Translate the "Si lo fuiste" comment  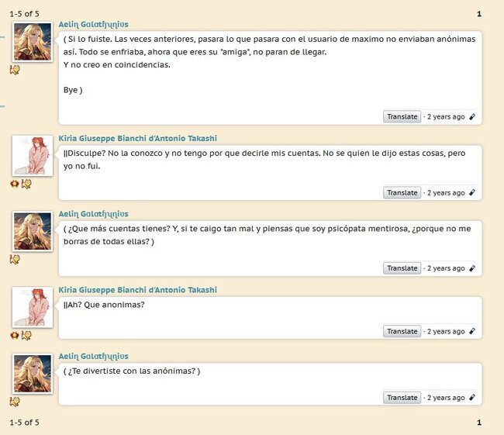pos(402,117)
